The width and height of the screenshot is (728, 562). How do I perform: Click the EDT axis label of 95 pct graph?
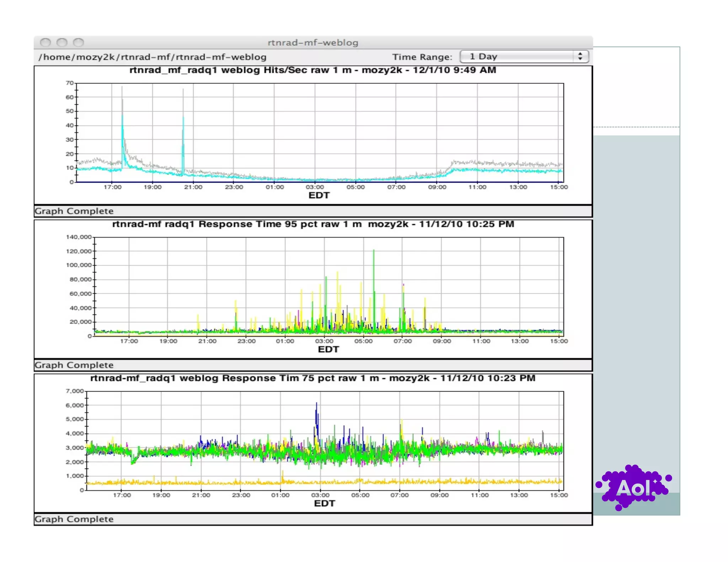(328, 350)
